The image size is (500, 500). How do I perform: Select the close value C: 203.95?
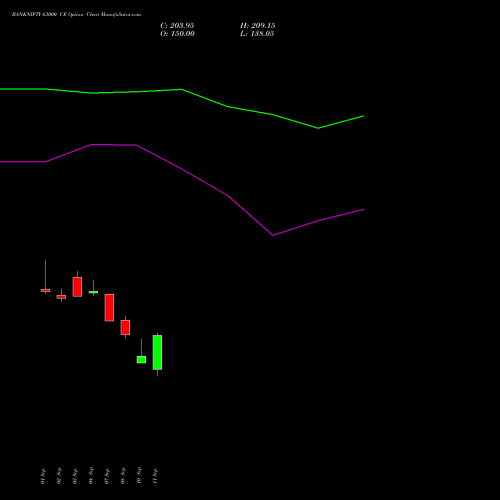pyautogui.click(x=177, y=26)
